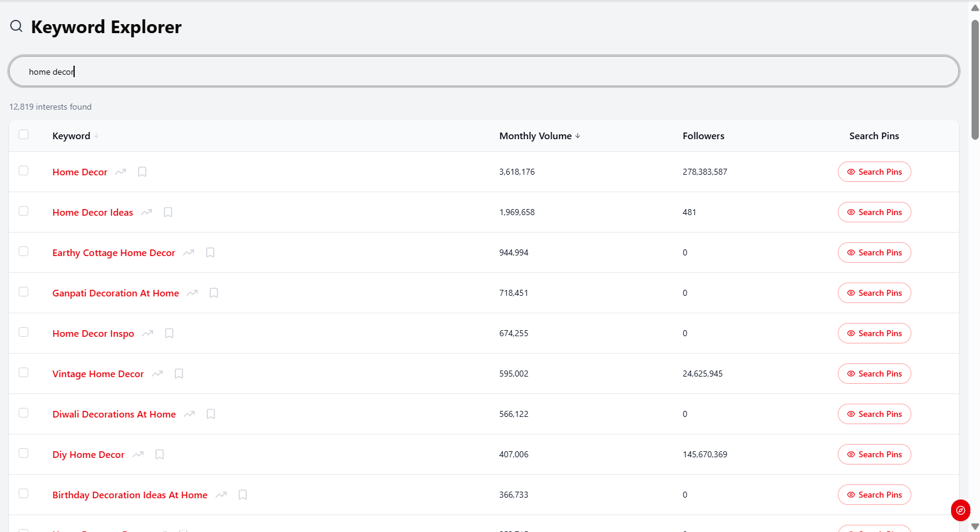Open the Home Decor Inspo link
This screenshot has height=532, width=980.
(93, 334)
